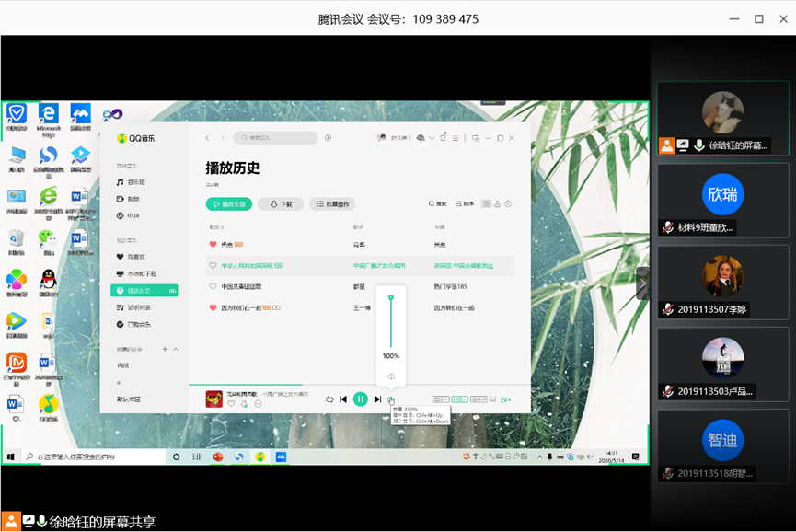Expand the Tencent Meeting participant panel arrow
The height and width of the screenshot is (532, 796).
click(642, 283)
